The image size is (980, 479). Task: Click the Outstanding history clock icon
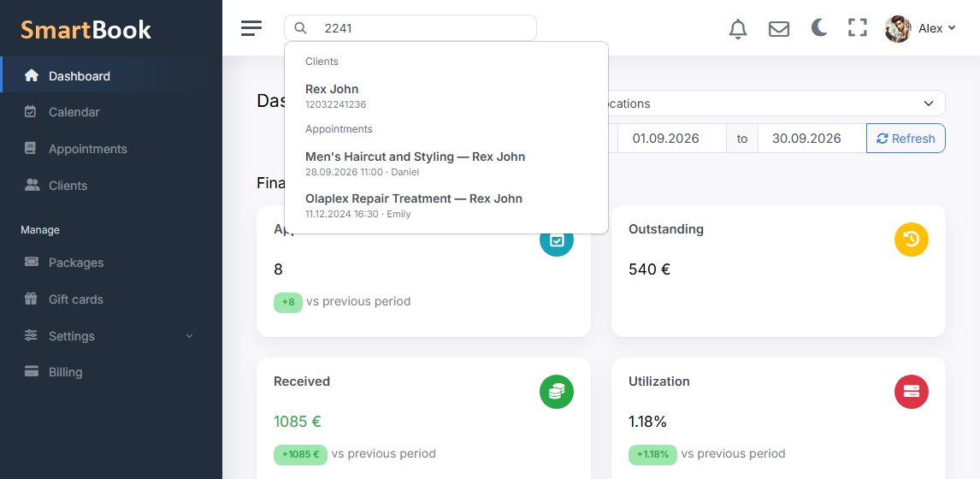pos(912,239)
